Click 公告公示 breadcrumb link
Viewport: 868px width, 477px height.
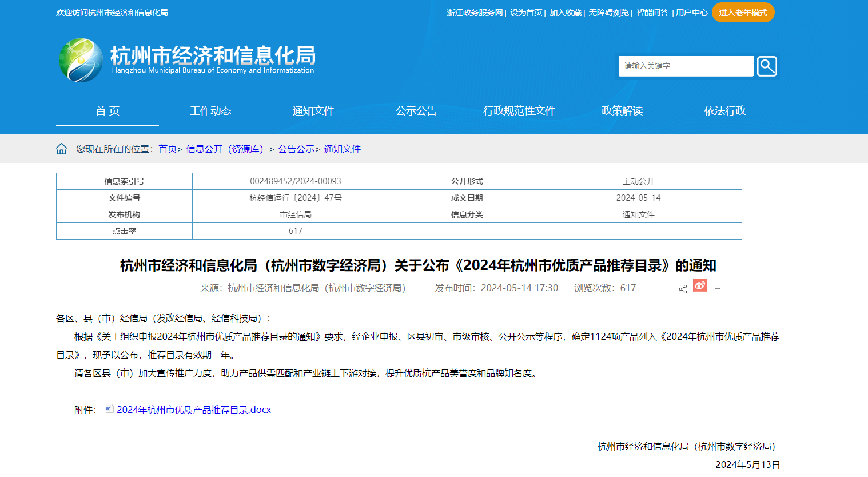296,149
